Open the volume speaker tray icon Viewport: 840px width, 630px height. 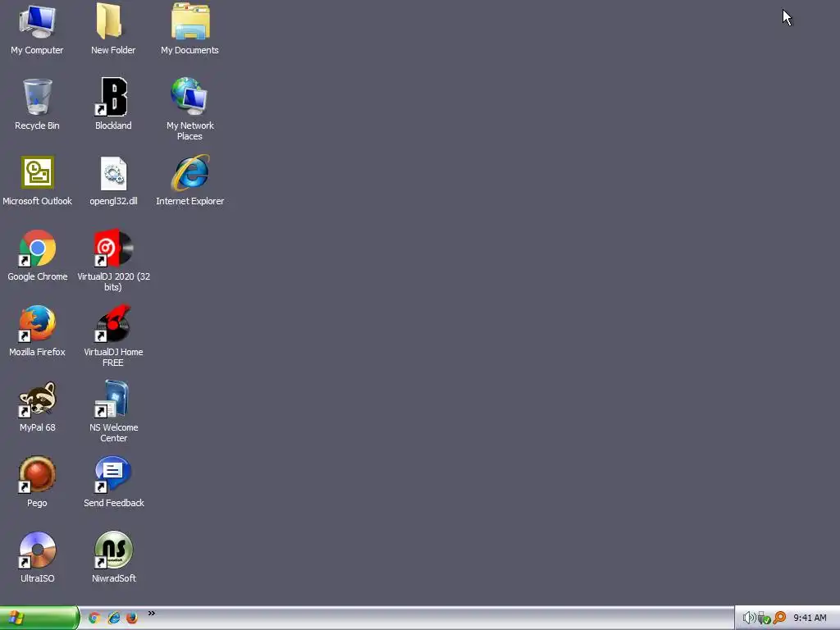pos(748,619)
